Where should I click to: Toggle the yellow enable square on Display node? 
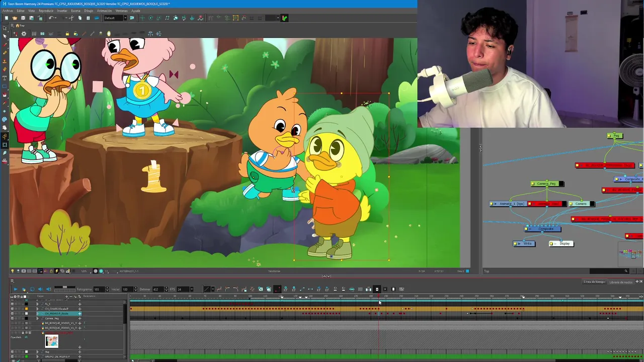tap(551, 243)
